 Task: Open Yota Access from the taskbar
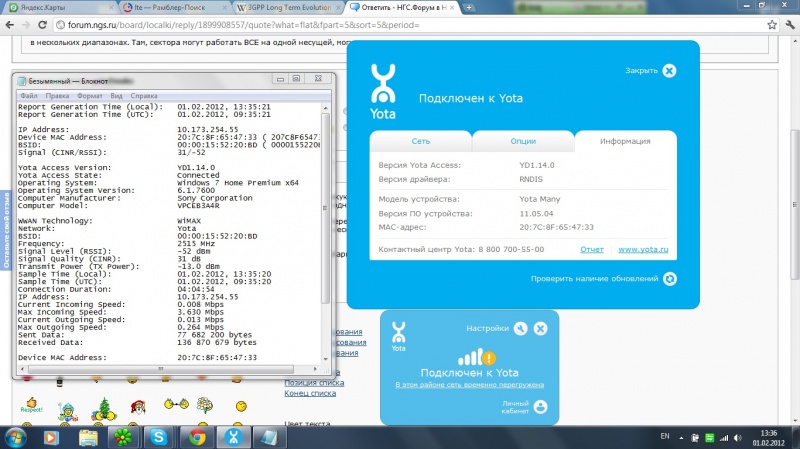coord(233,437)
